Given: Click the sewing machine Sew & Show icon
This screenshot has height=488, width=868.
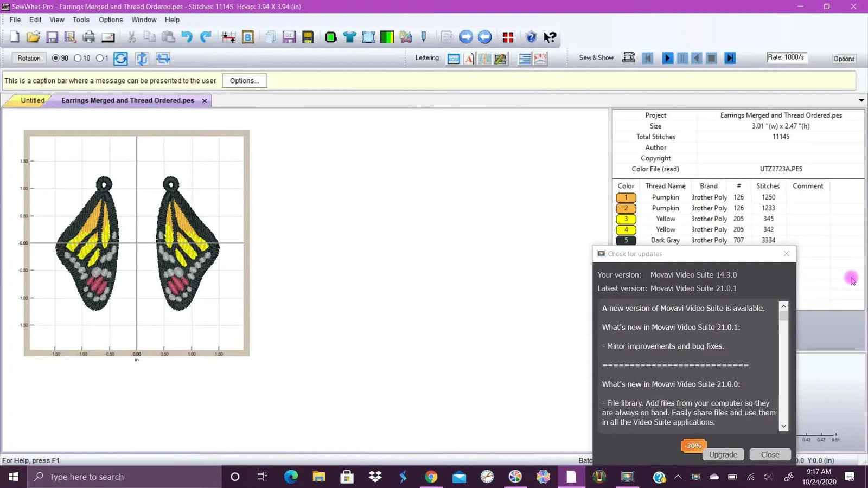Looking at the screenshot, I should click(628, 57).
